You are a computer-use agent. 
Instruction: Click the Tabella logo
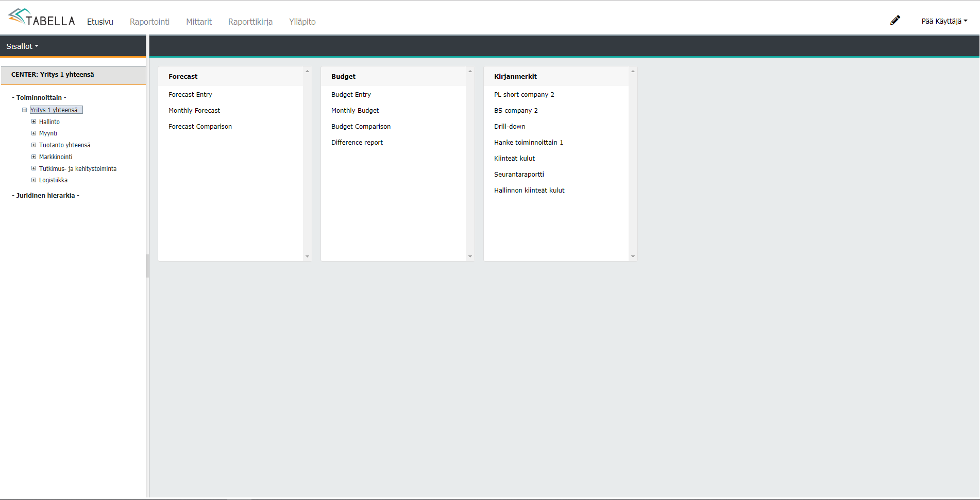coord(42,18)
